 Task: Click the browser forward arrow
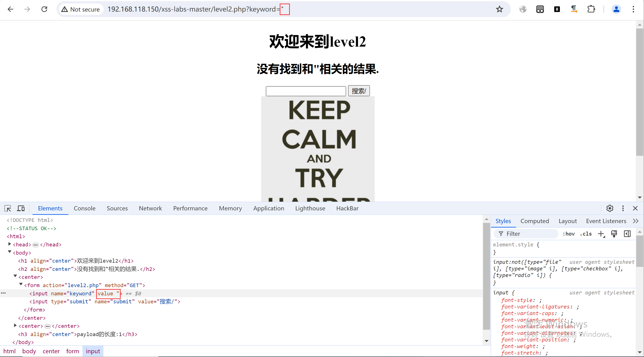point(27,9)
